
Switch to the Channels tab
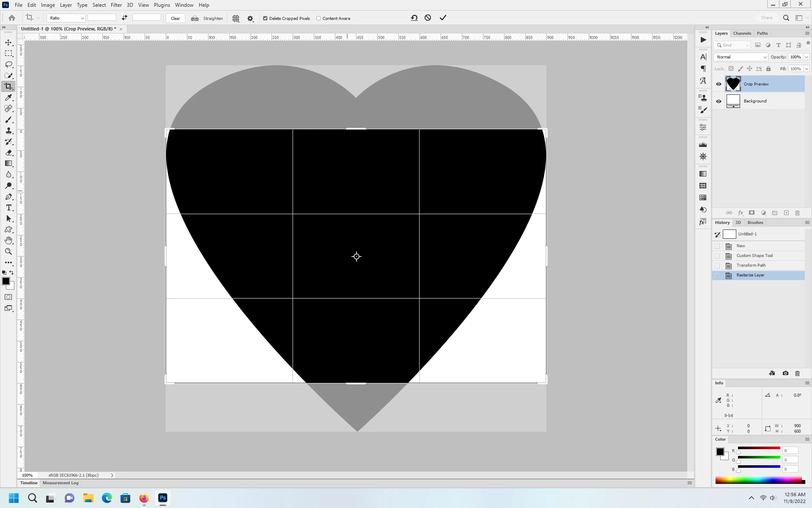click(x=742, y=33)
